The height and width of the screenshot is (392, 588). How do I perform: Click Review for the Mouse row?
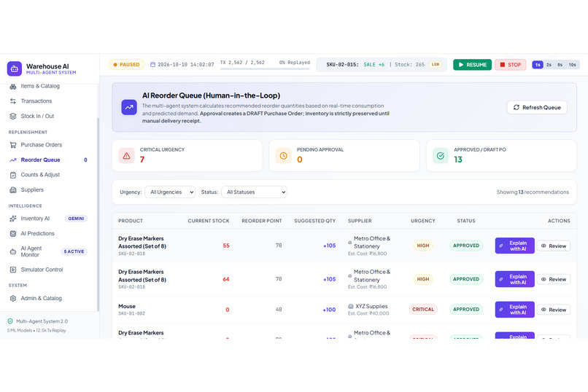tap(554, 310)
